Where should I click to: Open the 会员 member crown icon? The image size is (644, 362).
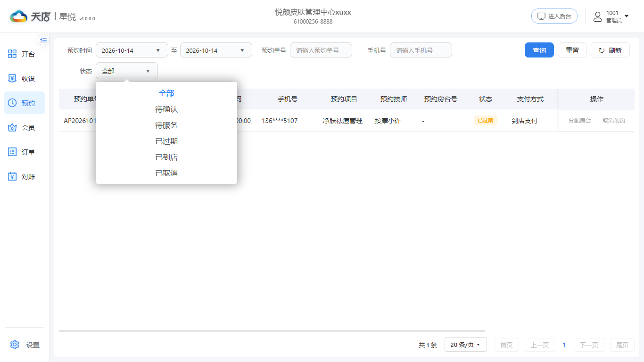click(x=13, y=128)
